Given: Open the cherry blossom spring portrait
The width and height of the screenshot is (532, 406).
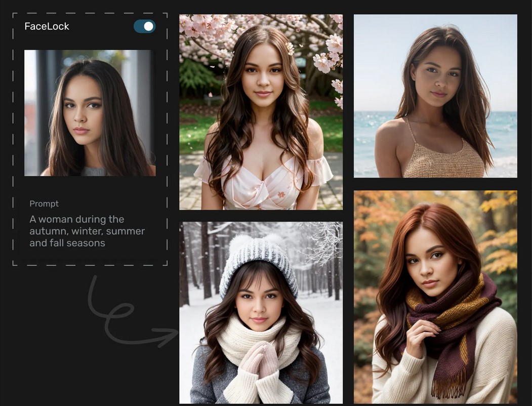Looking at the screenshot, I should (x=261, y=112).
